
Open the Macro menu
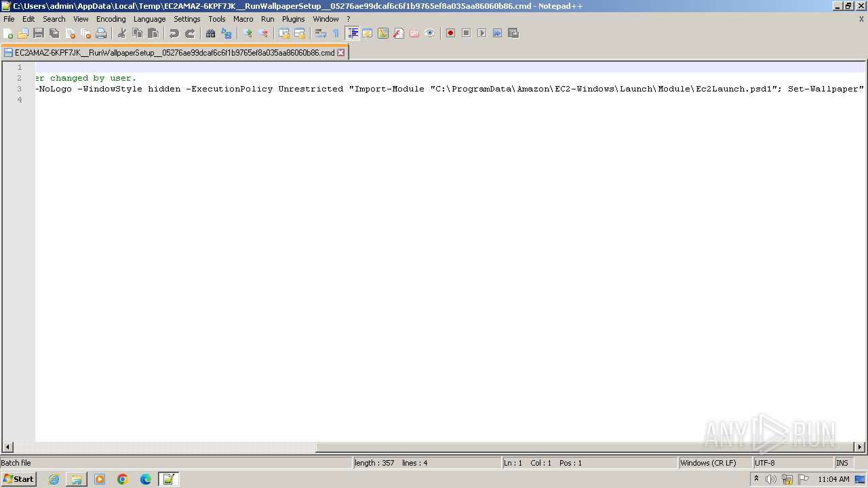tap(243, 19)
